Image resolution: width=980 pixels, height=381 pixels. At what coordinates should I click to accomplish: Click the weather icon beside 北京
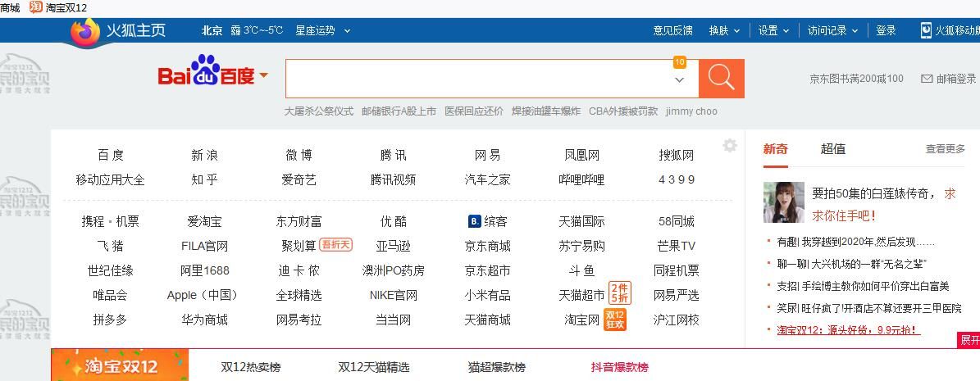pos(235,30)
